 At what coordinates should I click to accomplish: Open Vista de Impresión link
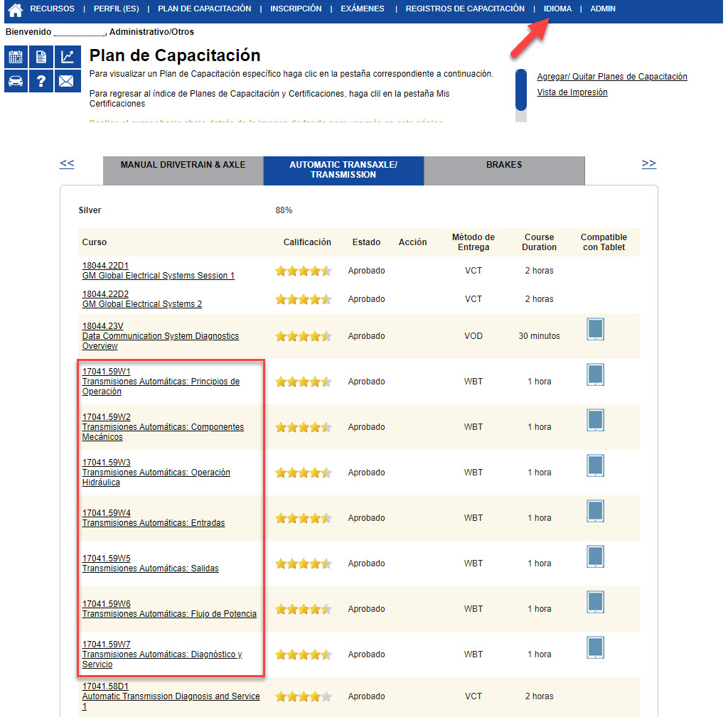(572, 92)
